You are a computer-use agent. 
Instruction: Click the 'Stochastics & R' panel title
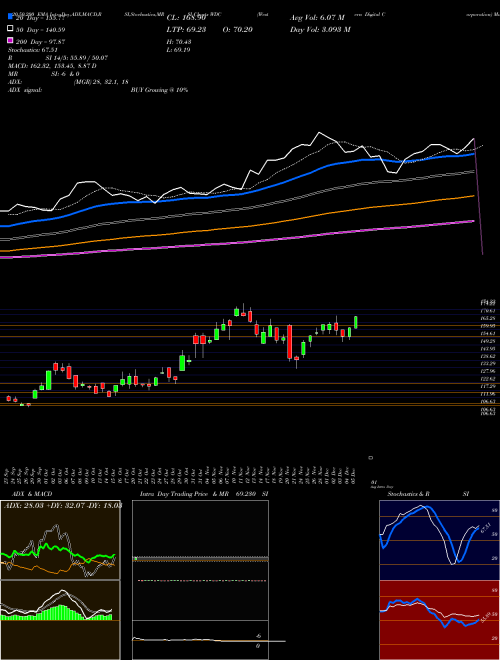coord(408,494)
